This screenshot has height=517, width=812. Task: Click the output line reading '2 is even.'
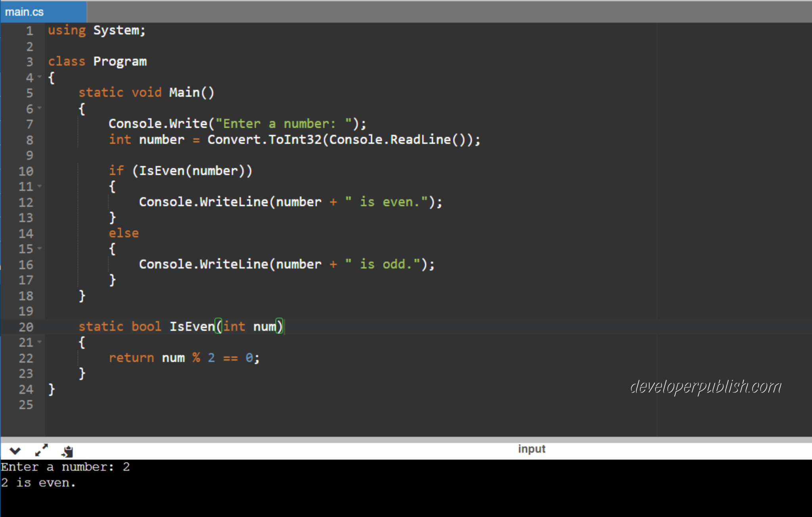point(38,482)
